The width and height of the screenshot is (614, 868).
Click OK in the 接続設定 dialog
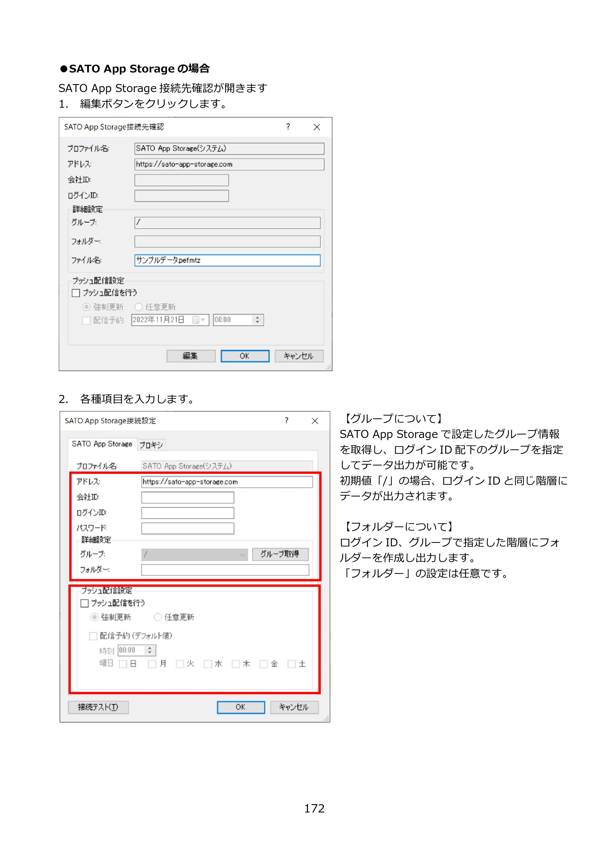tap(241, 707)
